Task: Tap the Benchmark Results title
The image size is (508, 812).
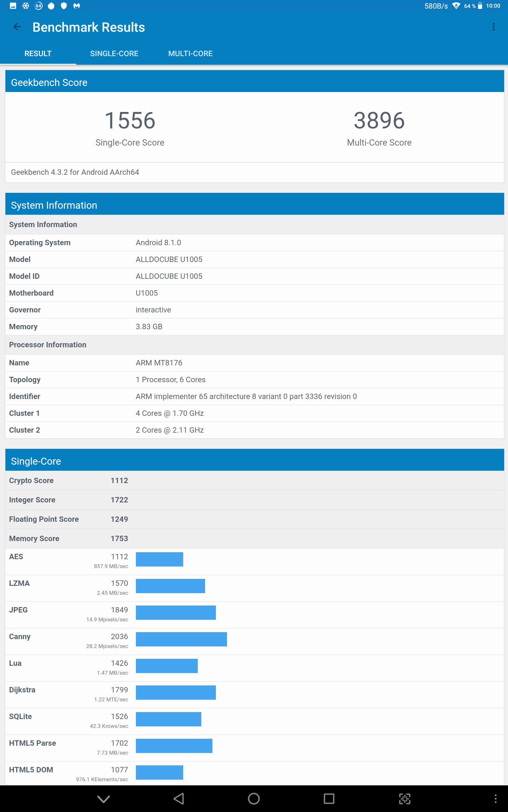Action: (89, 27)
